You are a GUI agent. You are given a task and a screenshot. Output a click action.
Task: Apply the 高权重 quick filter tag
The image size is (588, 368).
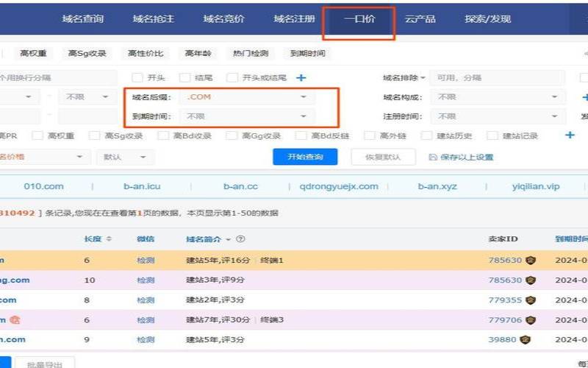[x=33, y=53]
